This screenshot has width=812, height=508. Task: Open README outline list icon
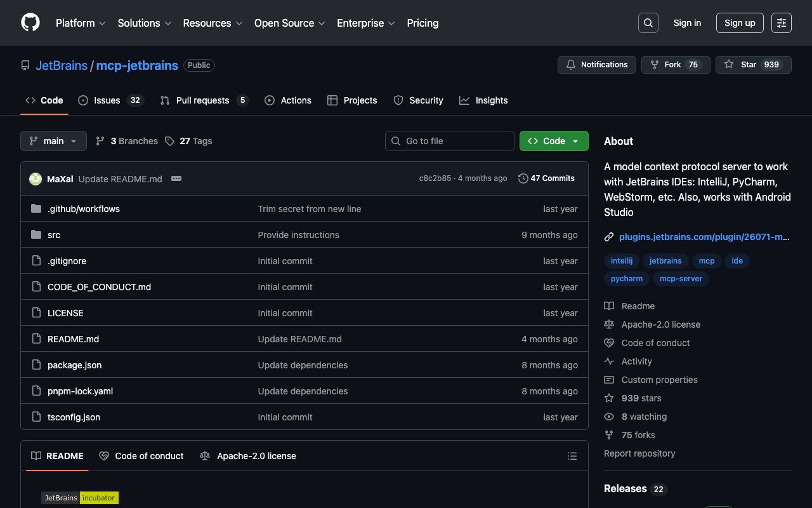572,456
